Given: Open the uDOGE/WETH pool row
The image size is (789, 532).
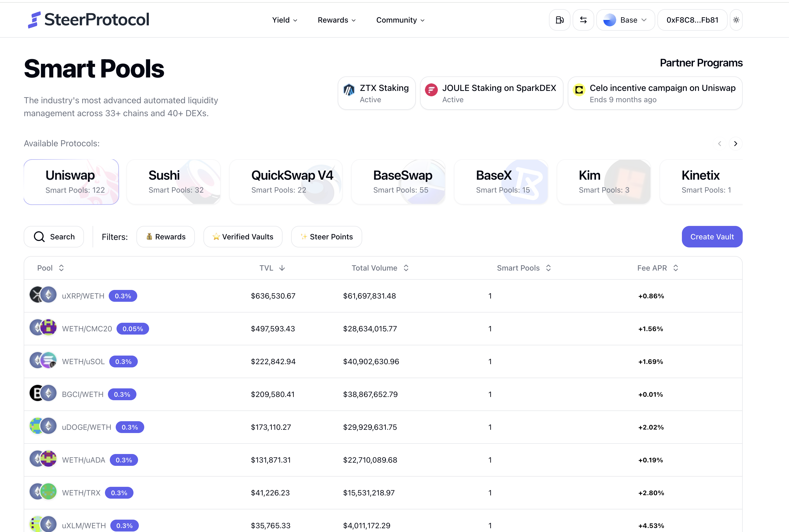Looking at the screenshot, I should click(x=383, y=427).
